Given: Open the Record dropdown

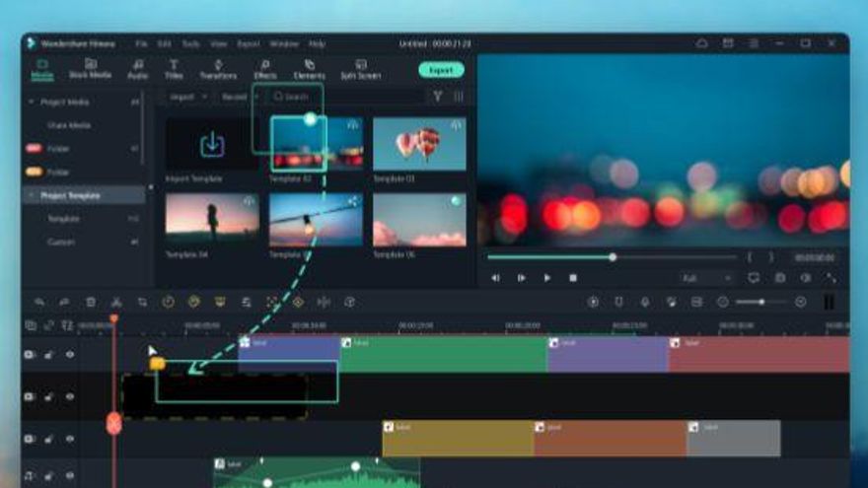Looking at the screenshot, I should click(x=239, y=97).
